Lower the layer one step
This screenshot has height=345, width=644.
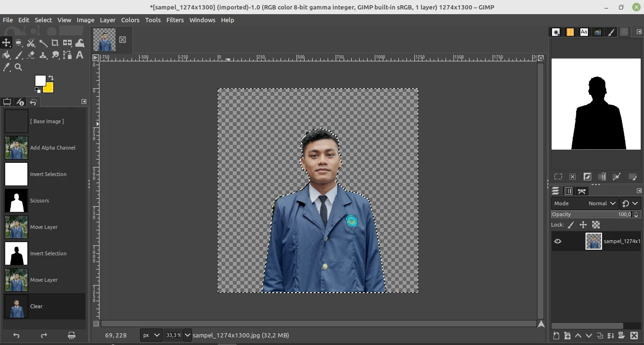(589, 336)
